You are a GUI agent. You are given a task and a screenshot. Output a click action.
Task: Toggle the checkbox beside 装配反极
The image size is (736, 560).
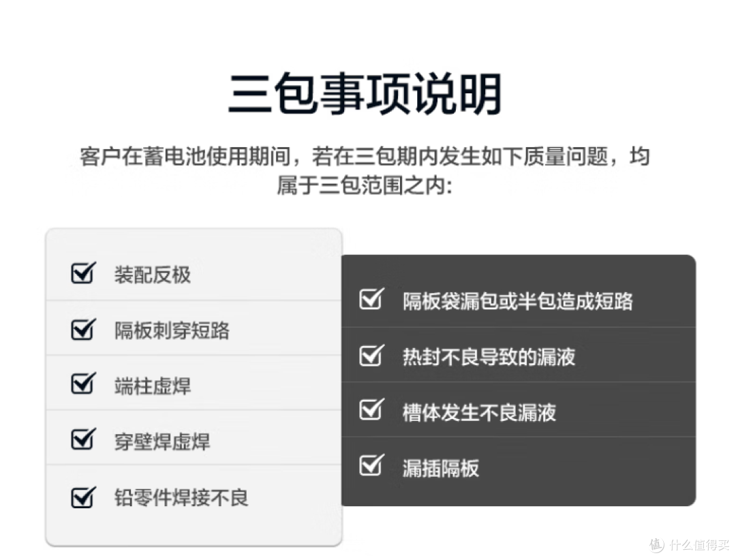[x=83, y=273]
